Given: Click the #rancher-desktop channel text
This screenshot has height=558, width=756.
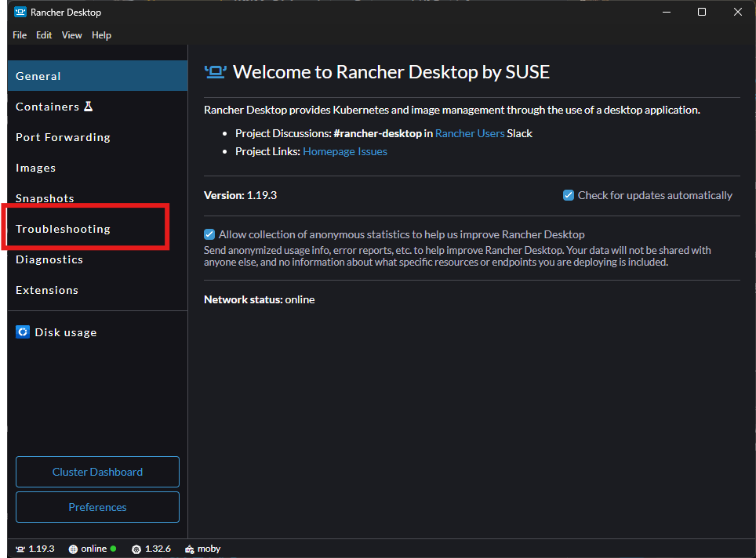Looking at the screenshot, I should coord(377,133).
